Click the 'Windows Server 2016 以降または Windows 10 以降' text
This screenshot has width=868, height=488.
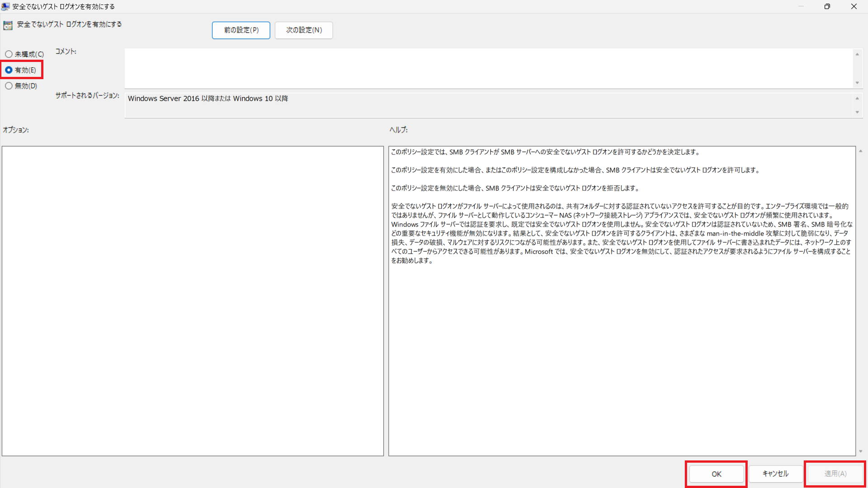click(208, 99)
